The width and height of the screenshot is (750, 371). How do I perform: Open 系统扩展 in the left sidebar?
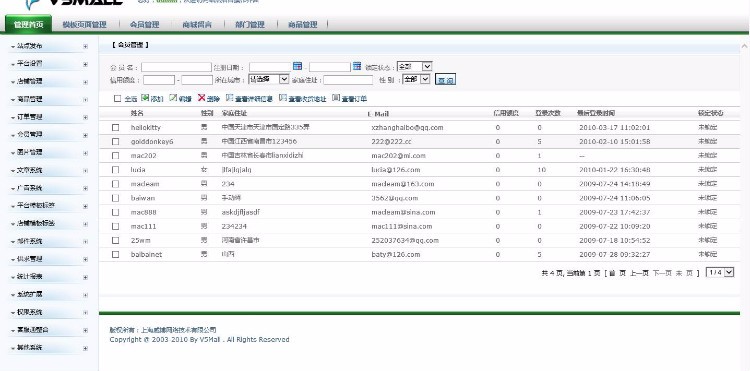(x=30, y=295)
